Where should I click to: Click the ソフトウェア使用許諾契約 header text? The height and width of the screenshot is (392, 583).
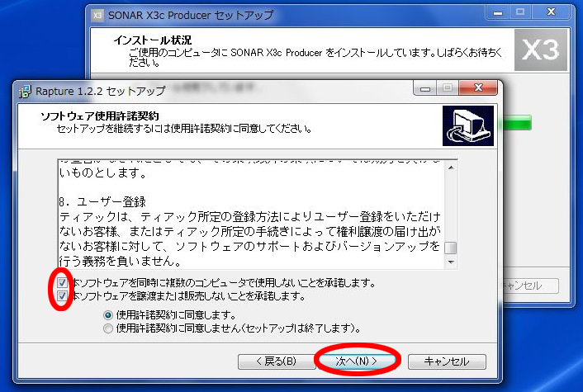tap(100, 116)
